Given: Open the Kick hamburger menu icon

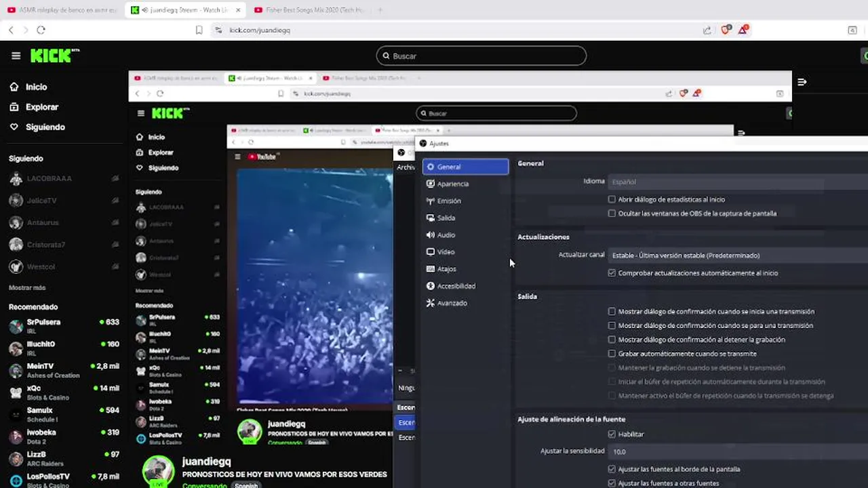Looking at the screenshot, I should click(16, 56).
